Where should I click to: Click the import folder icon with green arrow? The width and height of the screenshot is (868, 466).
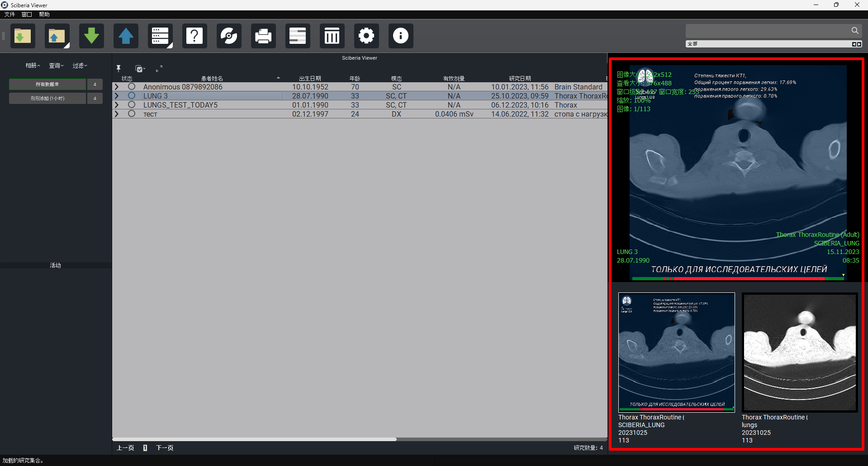[23, 36]
